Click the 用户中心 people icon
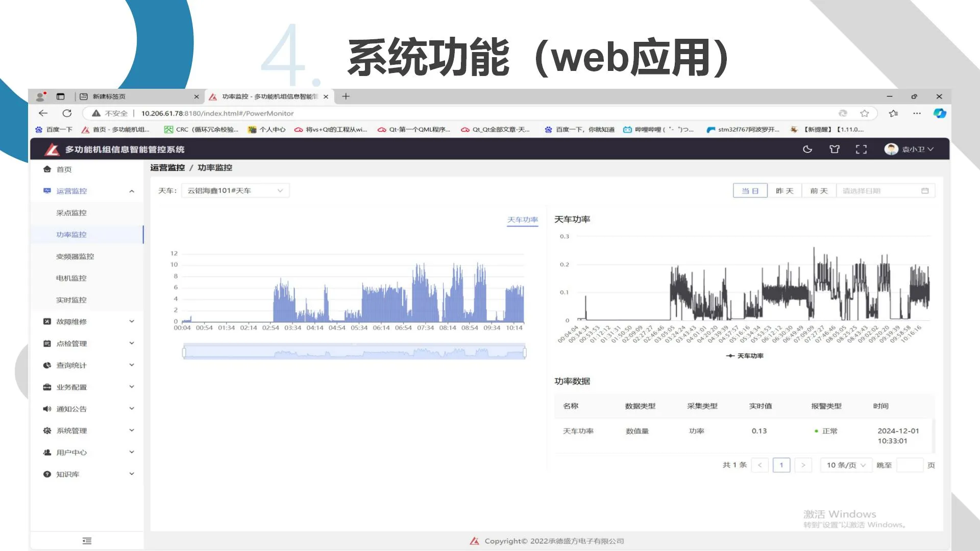Screen dimensions: 980x551 click(47, 452)
